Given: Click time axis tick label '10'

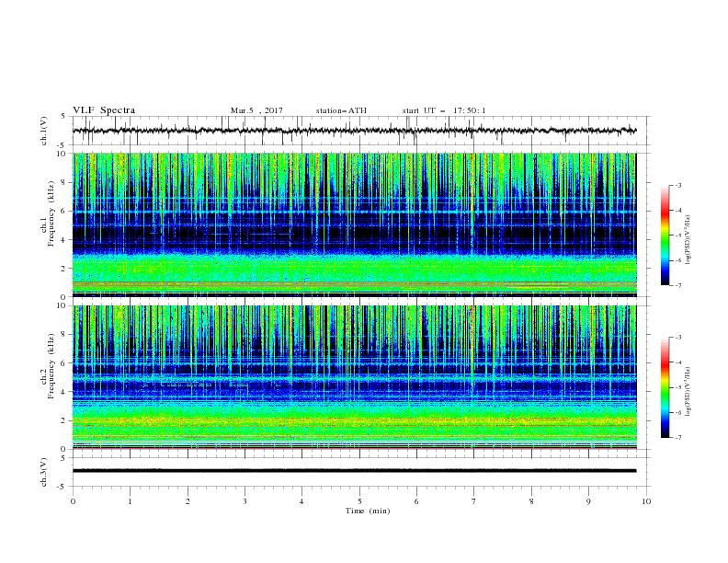Looking at the screenshot, I should pos(646,501).
